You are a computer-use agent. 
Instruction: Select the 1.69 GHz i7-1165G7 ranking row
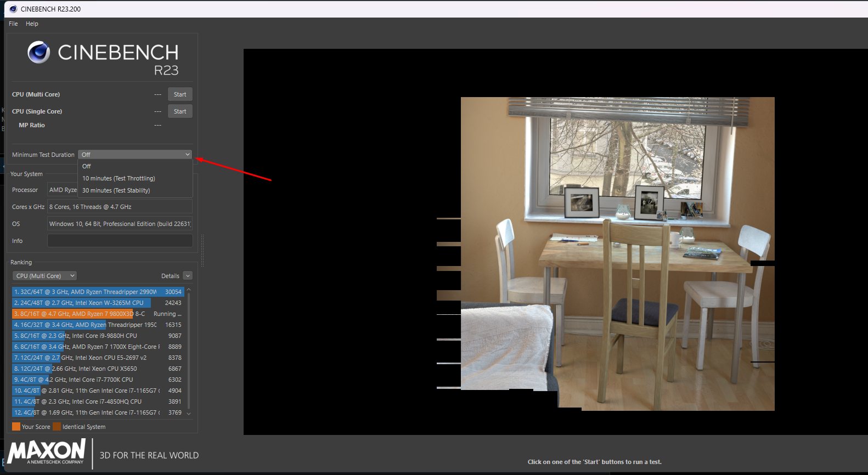[98, 412]
